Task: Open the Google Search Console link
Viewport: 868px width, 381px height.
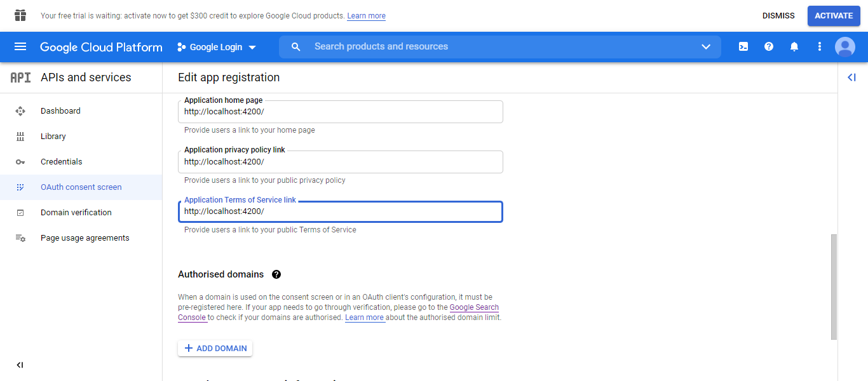Action: pyautogui.click(x=473, y=307)
